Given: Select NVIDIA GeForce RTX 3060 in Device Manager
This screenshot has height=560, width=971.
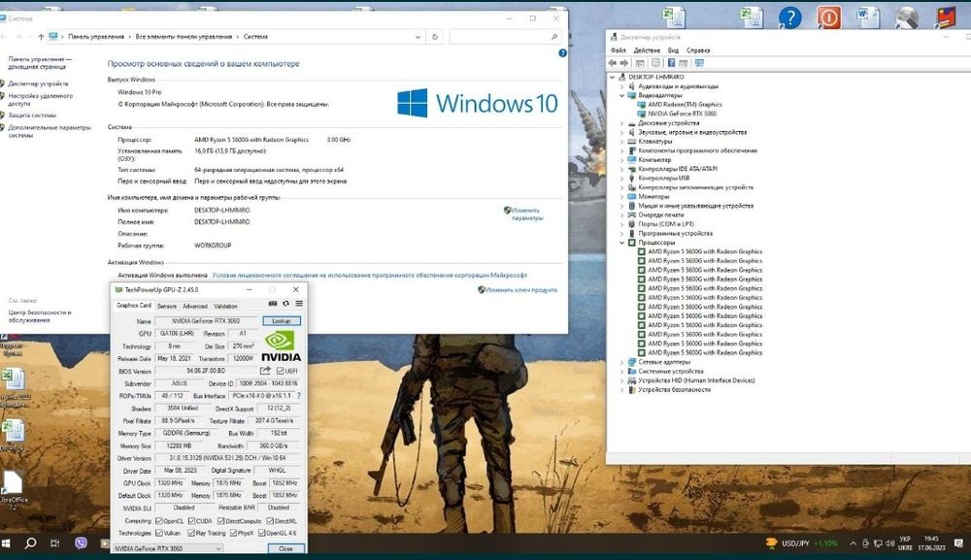Looking at the screenshot, I should (682, 114).
